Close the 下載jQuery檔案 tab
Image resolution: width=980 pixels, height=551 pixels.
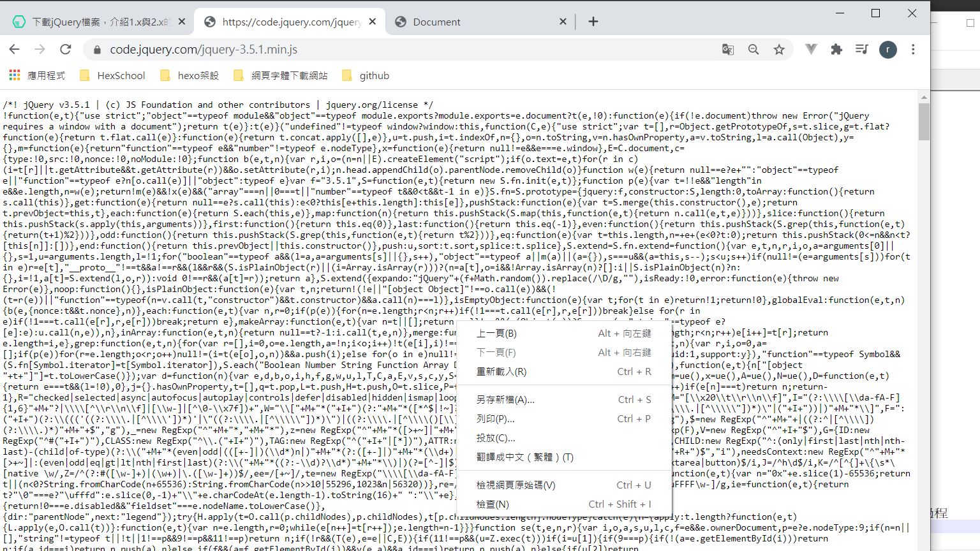pyautogui.click(x=182, y=22)
